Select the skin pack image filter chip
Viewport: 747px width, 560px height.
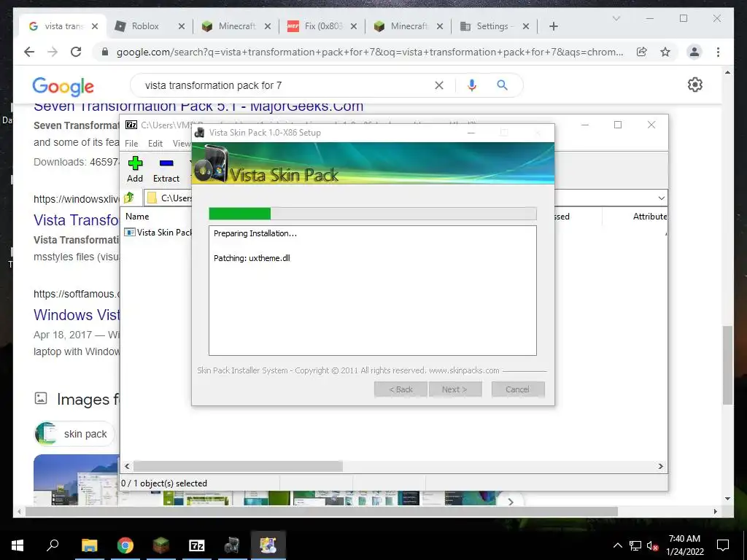[75, 434]
